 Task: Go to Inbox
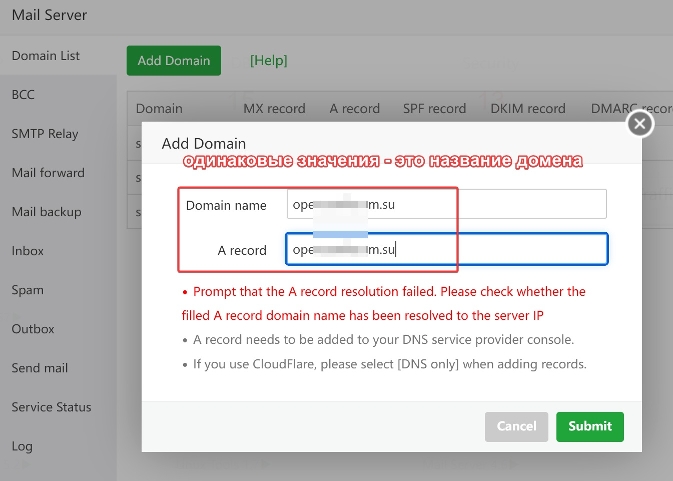point(28,251)
